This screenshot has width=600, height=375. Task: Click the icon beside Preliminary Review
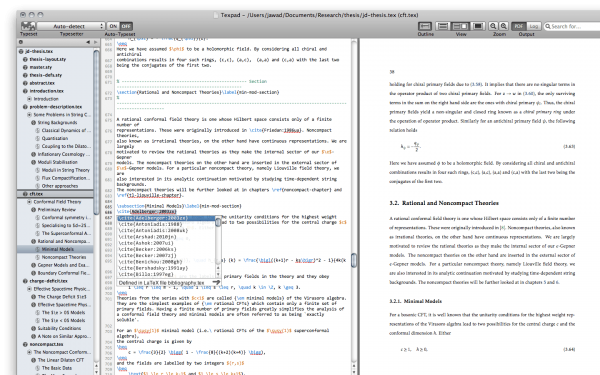tap(33, 210)
